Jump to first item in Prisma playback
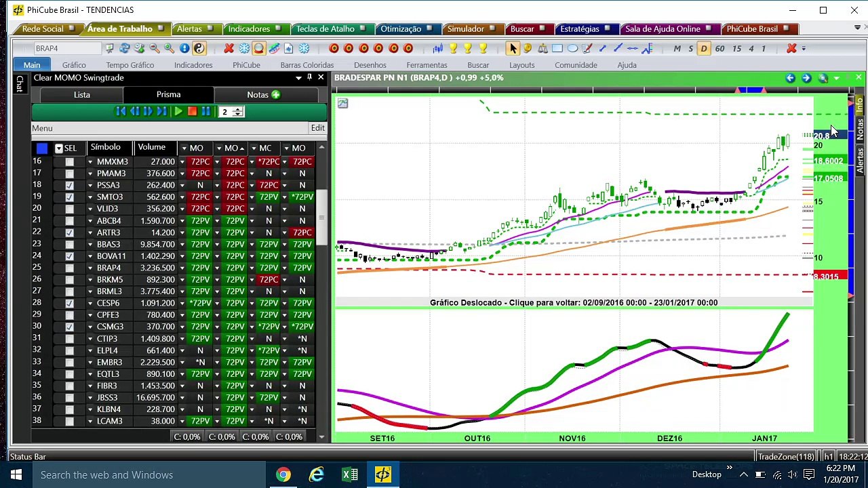The height and width of the screenshot is (488, 868). click(x=121, y=111)
